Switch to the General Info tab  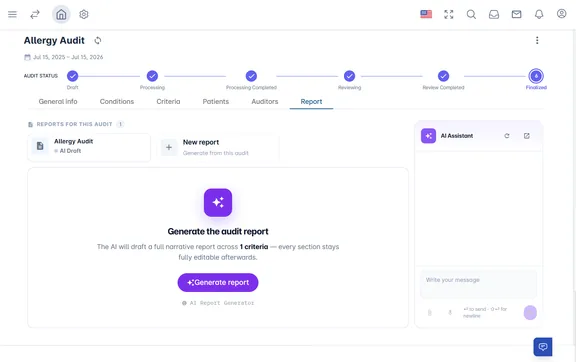(58, 101)
